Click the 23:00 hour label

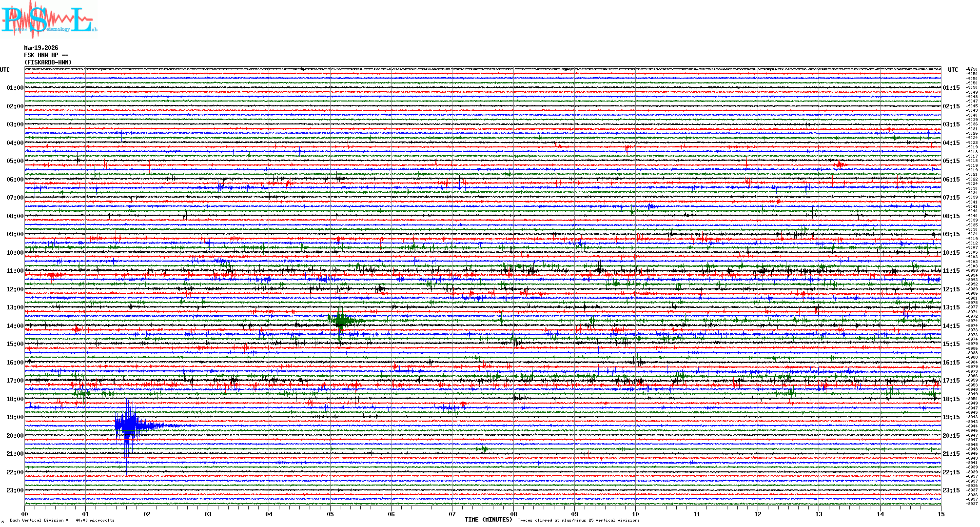click(15, 490)
